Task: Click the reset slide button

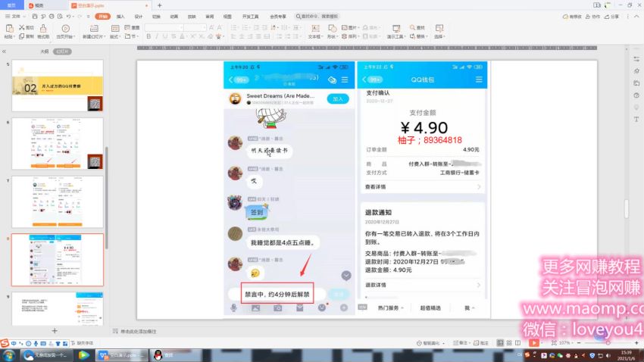Action: (133, 27)
